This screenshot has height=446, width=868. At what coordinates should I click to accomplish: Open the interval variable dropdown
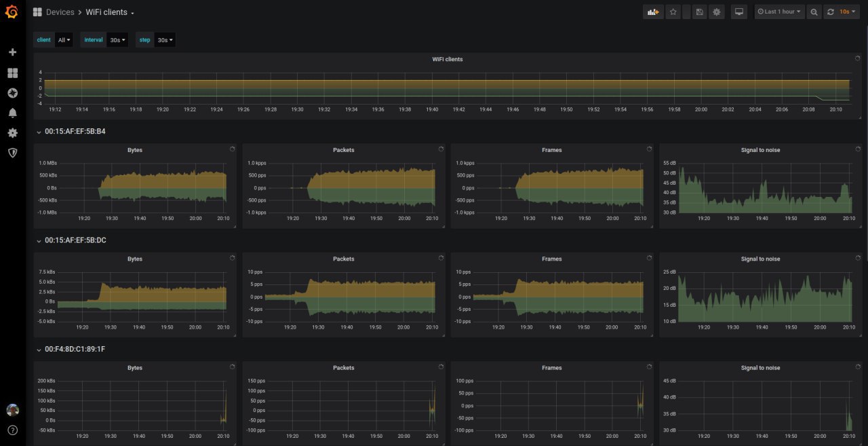(x=118, y=40)
